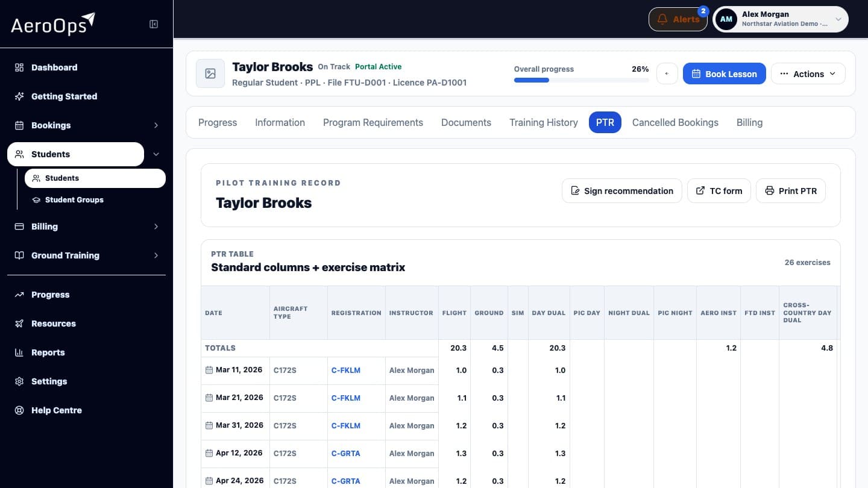The width and height of the screenshot is (868, 488).
Task: Open registration C-FKLM for Mar 11
Action: (346, 371)
